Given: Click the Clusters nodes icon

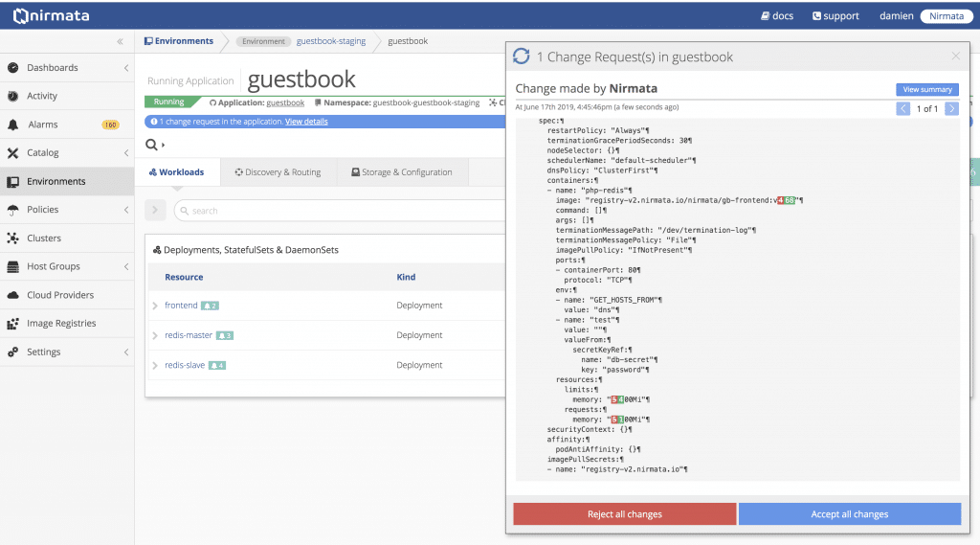Looking at the screenshot, I should 13,238.
